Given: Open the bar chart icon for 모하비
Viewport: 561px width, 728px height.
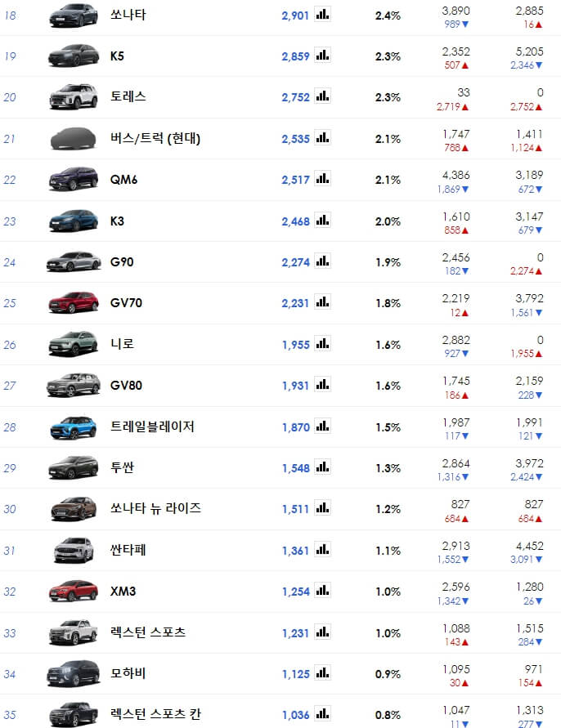Looking at the screenshot, I should click(322, 673).
